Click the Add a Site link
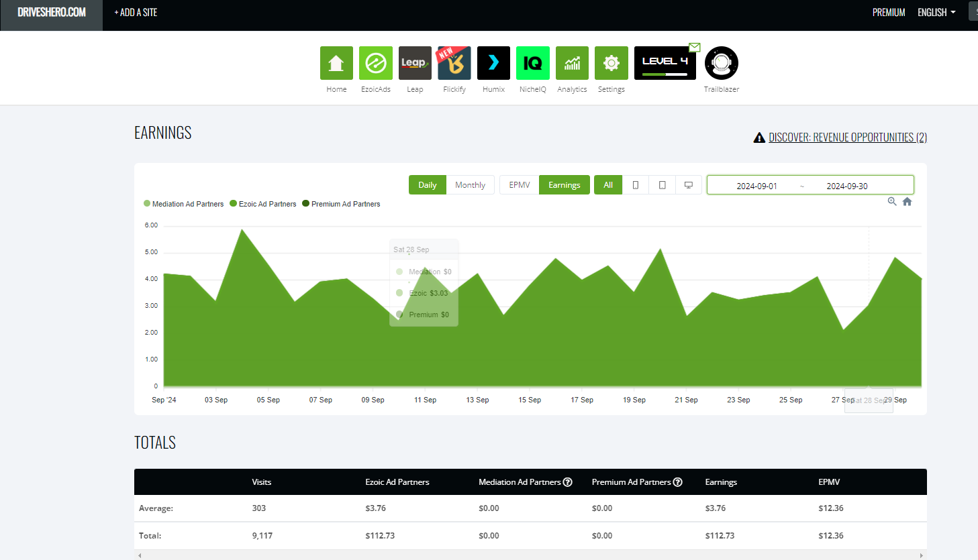This screenshot has height=560, width=978. coord(136,13)
